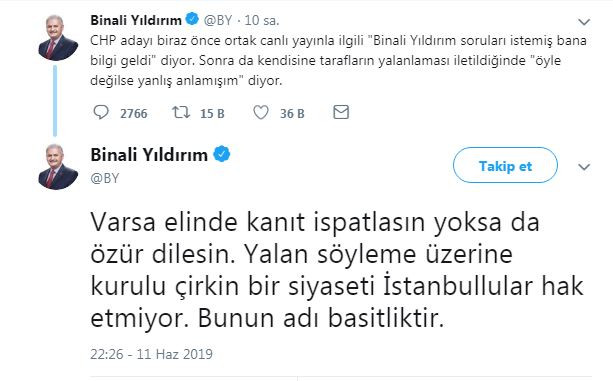The height and width of the screenshot is (381, 613).
Task: Click the 36 B likes count
Action: click(x=292, y=114)
